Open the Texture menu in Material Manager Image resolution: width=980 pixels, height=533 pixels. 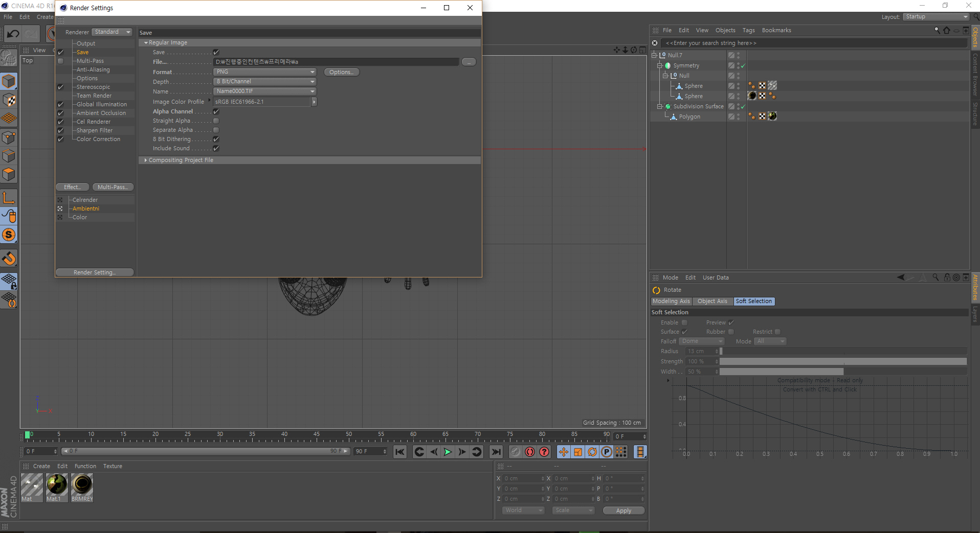coord(113,466)
